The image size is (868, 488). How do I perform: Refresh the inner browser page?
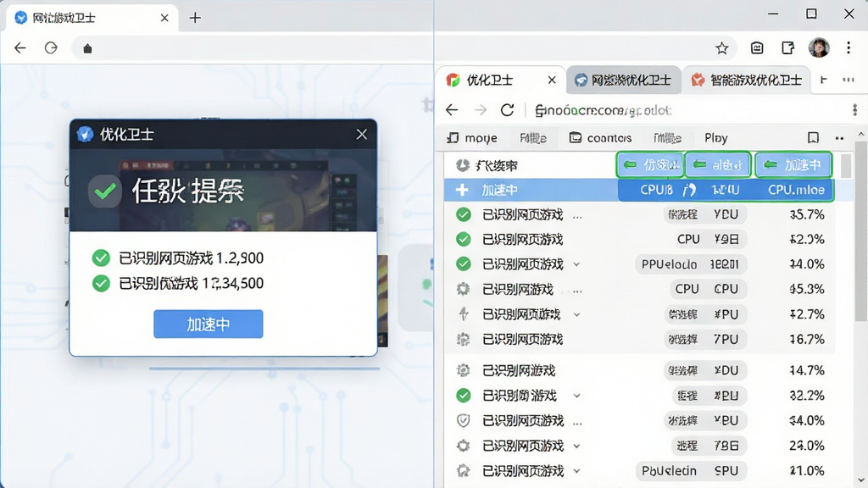click(x=507, y=110)
